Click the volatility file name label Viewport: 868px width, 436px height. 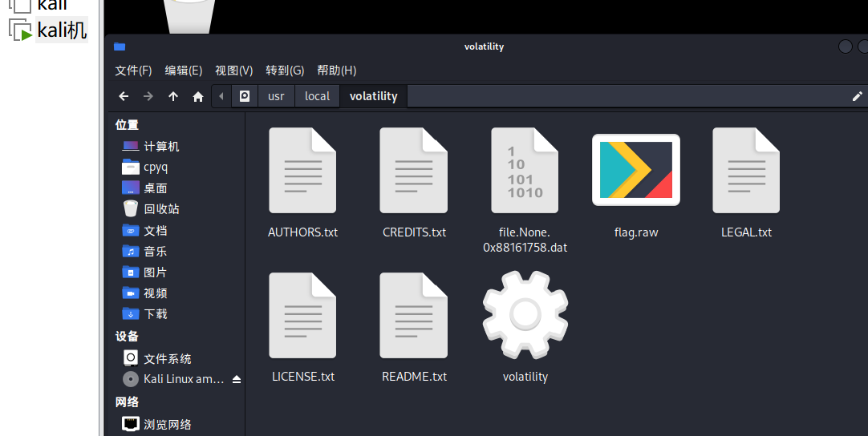[525, 377]
